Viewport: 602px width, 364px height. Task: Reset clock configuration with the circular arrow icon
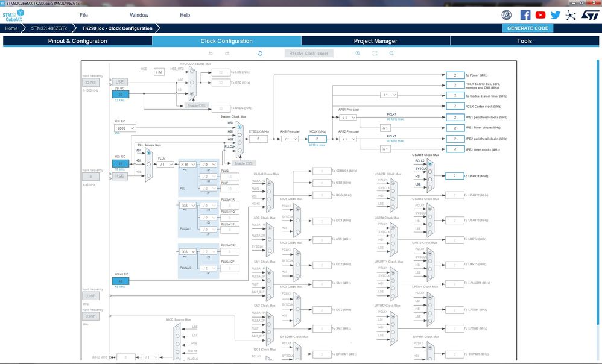pos(260,53)
